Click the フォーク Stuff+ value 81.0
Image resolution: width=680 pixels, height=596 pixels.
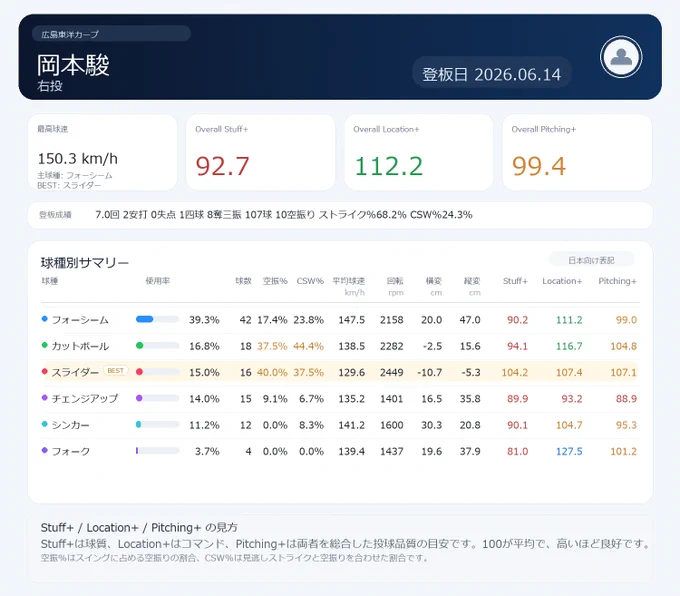tap(517, 452)
